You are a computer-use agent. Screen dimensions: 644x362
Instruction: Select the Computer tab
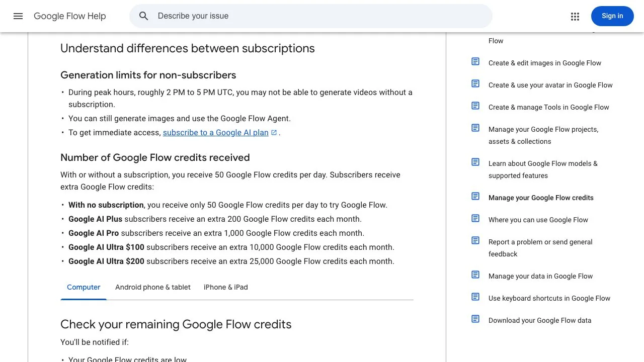84,287
